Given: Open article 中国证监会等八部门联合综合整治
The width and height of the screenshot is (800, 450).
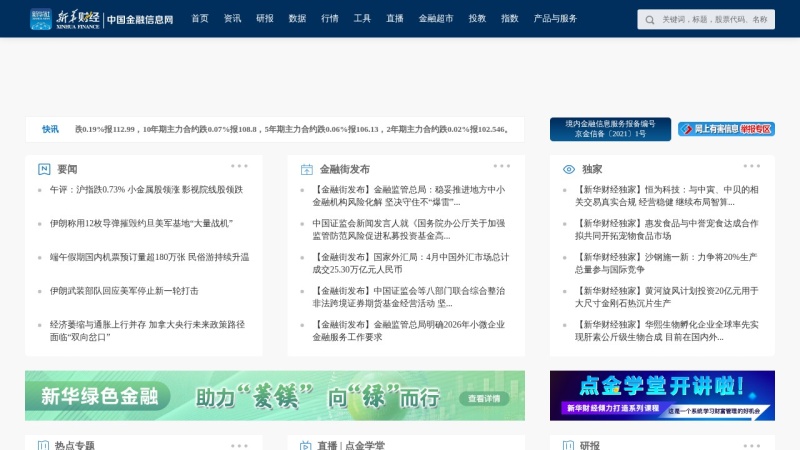Looking at the screenshot, I should pyautogui.click(x=409, y=297).
